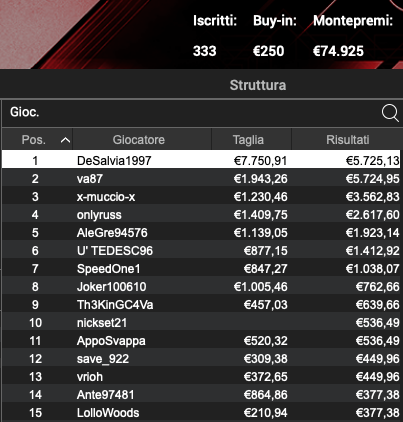Select player DeSalvia1997 row
The image size is (403, 422).
(x=202, y=159)
